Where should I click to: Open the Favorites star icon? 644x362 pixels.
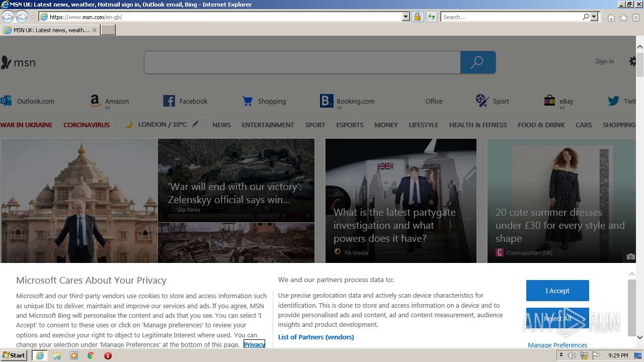623,17
